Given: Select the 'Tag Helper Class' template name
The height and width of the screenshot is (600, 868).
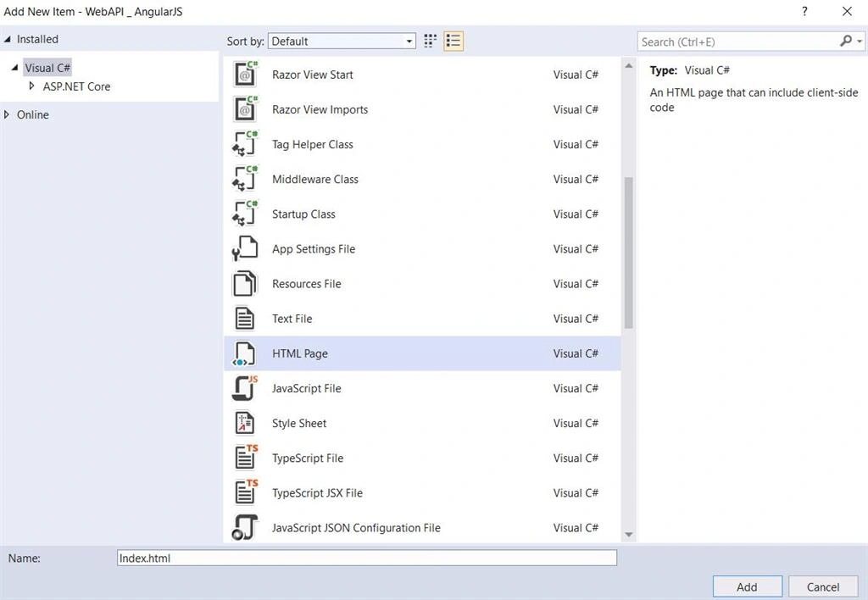Looking at the screenshot, I should (312, 144).
